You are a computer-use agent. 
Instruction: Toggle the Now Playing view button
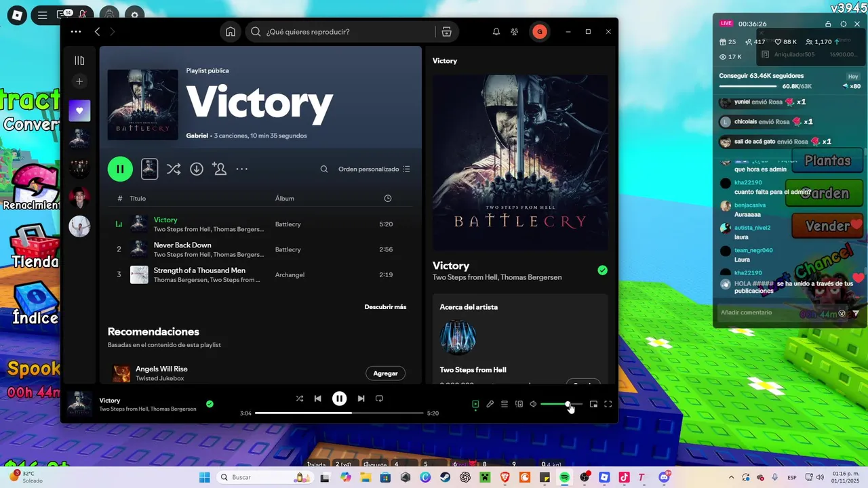(x=475, y=404)
